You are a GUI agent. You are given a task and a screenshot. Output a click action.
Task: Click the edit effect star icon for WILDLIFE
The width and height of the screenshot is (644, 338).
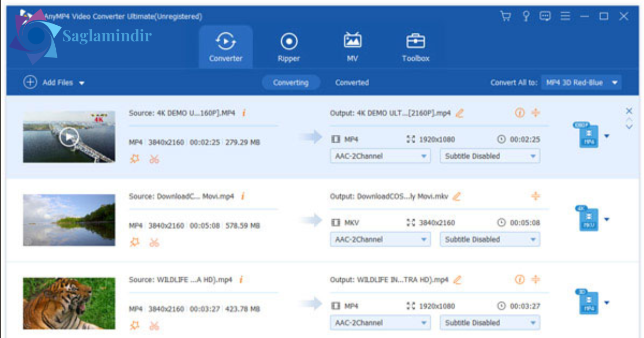pos(135,325)
